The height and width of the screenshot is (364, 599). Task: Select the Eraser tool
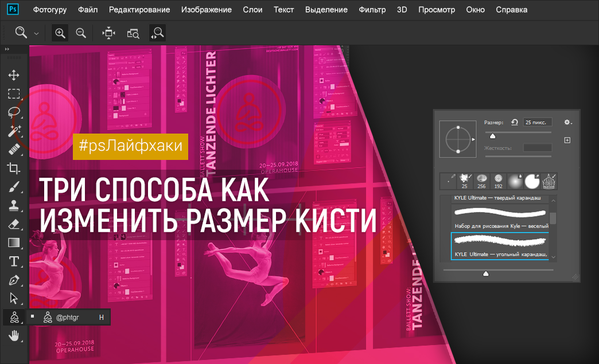[14, 224]
